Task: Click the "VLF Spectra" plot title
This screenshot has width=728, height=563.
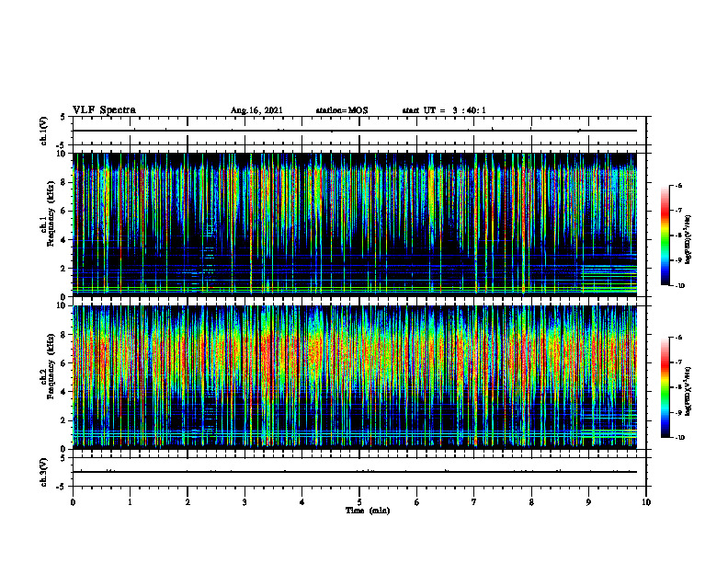Action: 104,110
